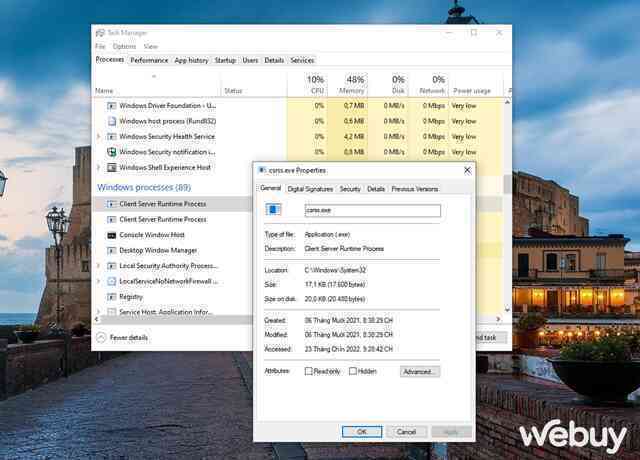Close the csrss.exe Properties dialog

click(x=467, y=170)
